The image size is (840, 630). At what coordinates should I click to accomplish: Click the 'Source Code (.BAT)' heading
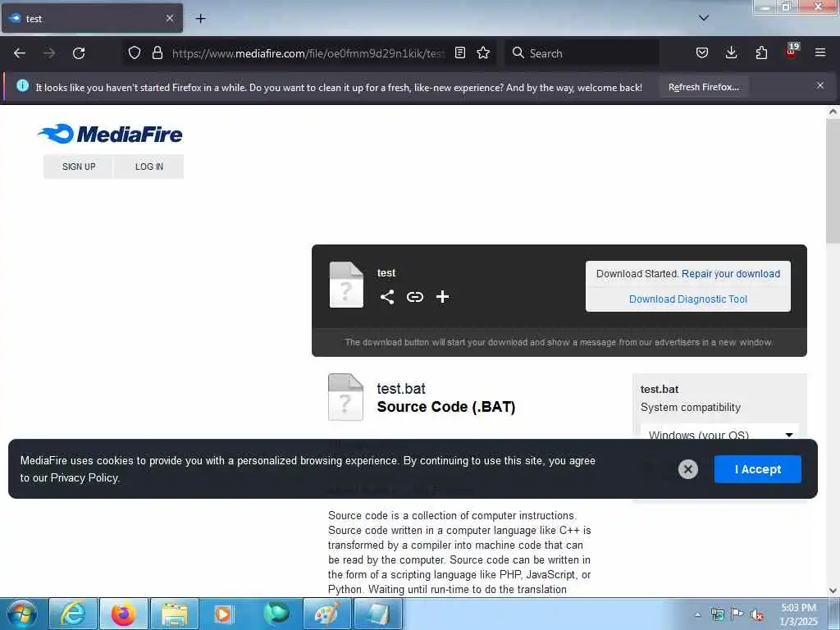[x=445, y=407]
